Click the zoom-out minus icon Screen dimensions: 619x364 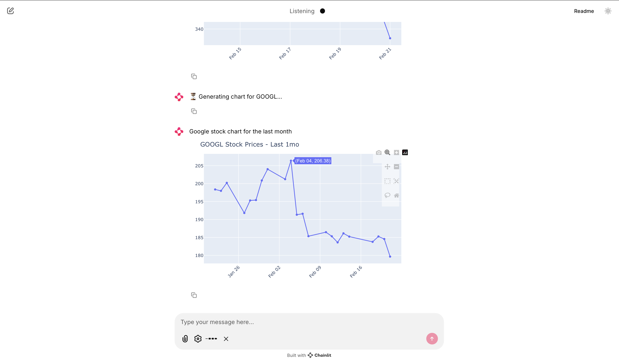tap(396, 167)
